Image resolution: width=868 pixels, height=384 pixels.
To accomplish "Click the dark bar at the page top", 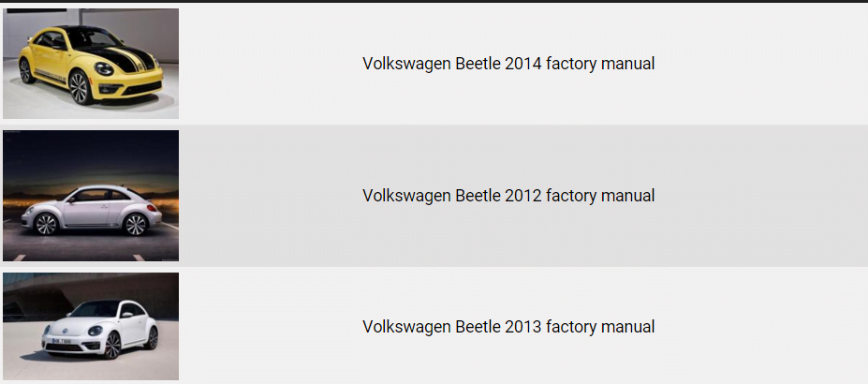I will click(x=434, y=1).
